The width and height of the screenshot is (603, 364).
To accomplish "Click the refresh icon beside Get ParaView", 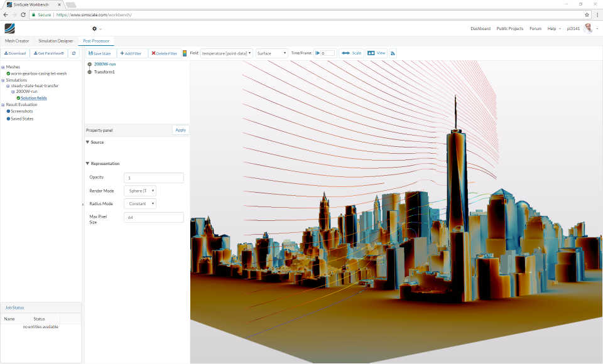I will (x=73, y=53).
